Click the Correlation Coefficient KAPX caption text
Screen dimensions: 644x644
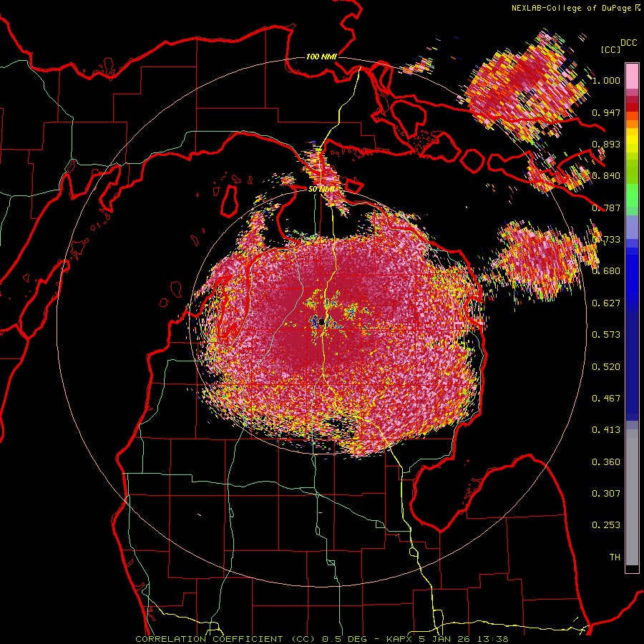point(322,639)
